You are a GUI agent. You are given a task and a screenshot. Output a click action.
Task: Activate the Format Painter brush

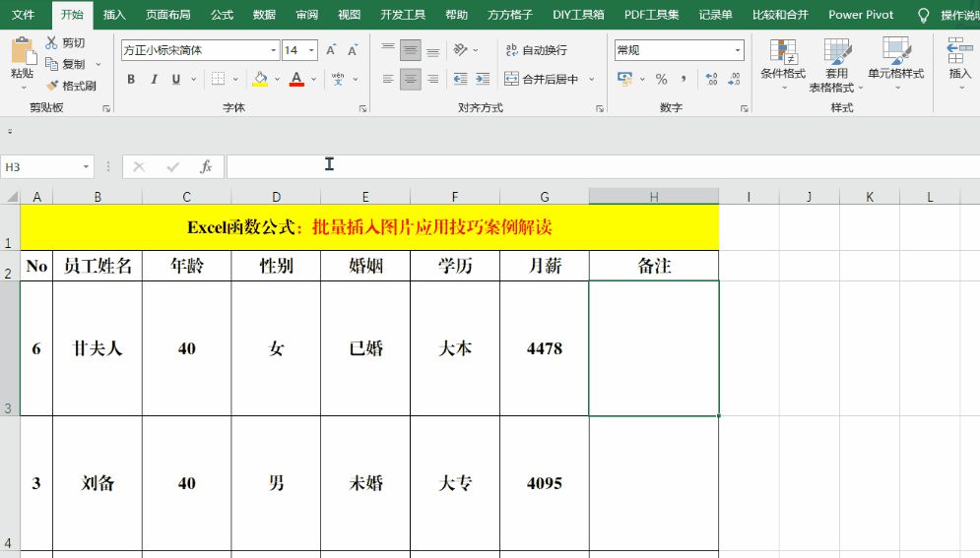pos(52,86)
